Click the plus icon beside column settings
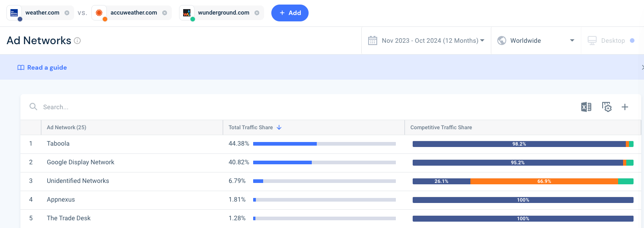This screenshot has width=644, height=228. click(x=625, y=107)
